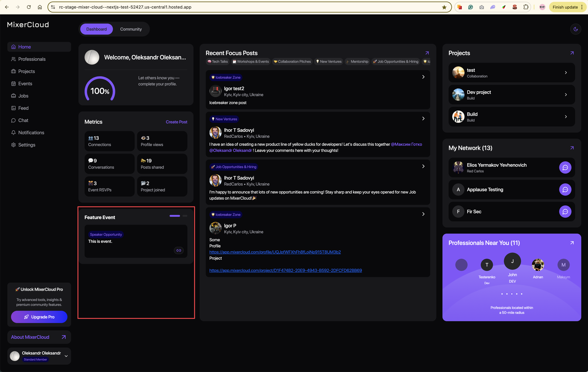This screenshot has width=588, height=372.
Task: Message Fir Sec via chat icon
Action: 565,212
